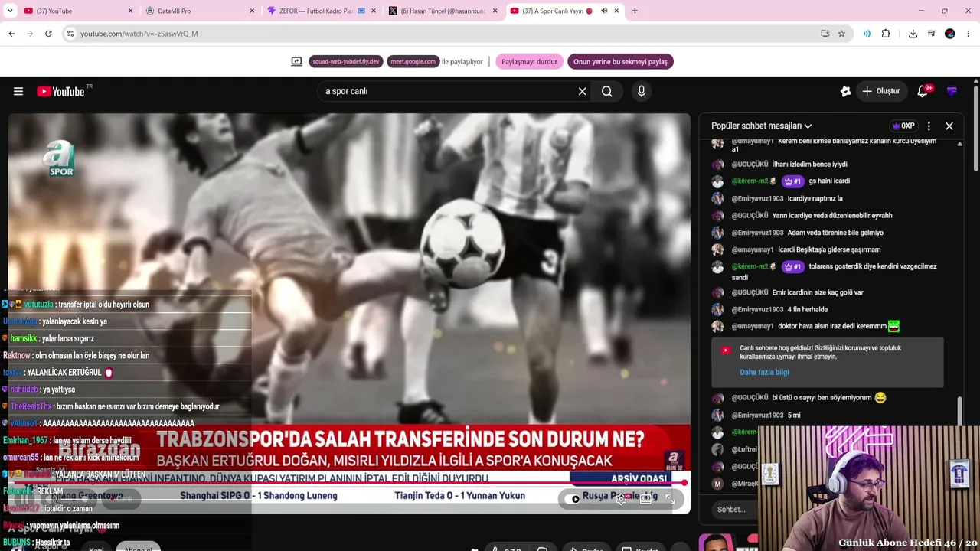Expand the Popüler sohbet mesajları dropdown
Screen dimensions: 980x551
pos(761,126)
